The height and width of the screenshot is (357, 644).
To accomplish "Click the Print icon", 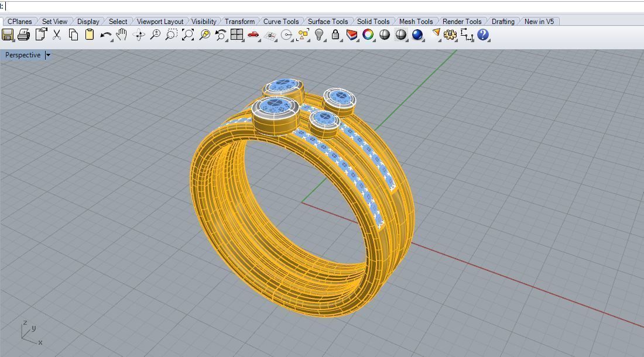I will tap(24, 35).
